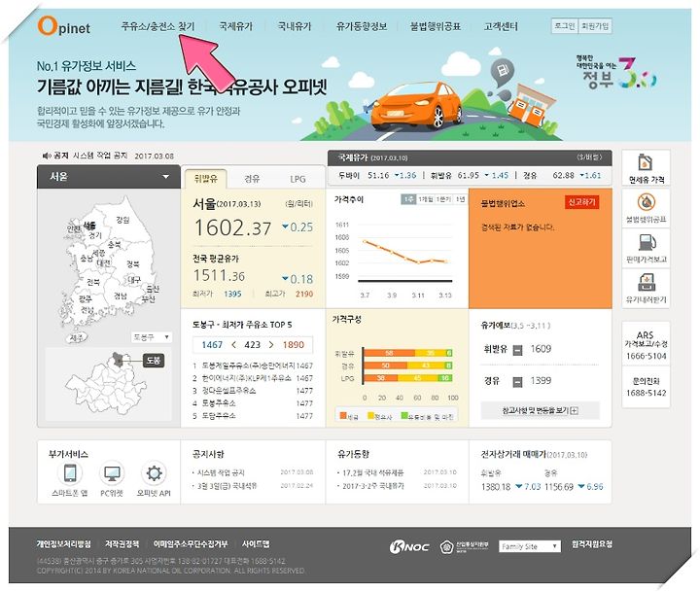Screen dimensions: 700x592
Task: Open the 서울 region dropdown
Action: [109, 177]
